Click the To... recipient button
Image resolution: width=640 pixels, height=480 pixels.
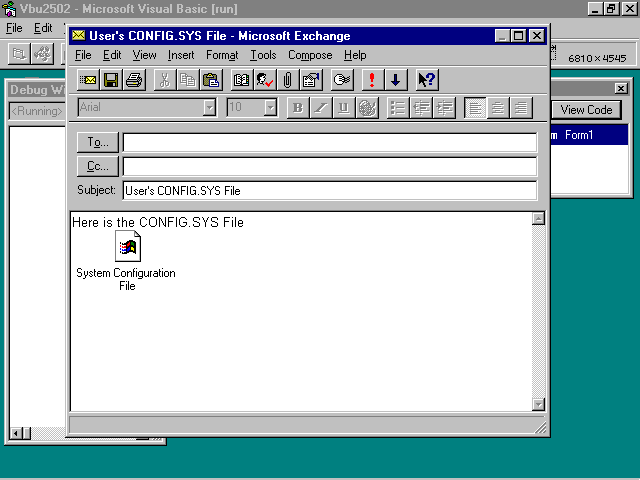[x=97, y=142]
